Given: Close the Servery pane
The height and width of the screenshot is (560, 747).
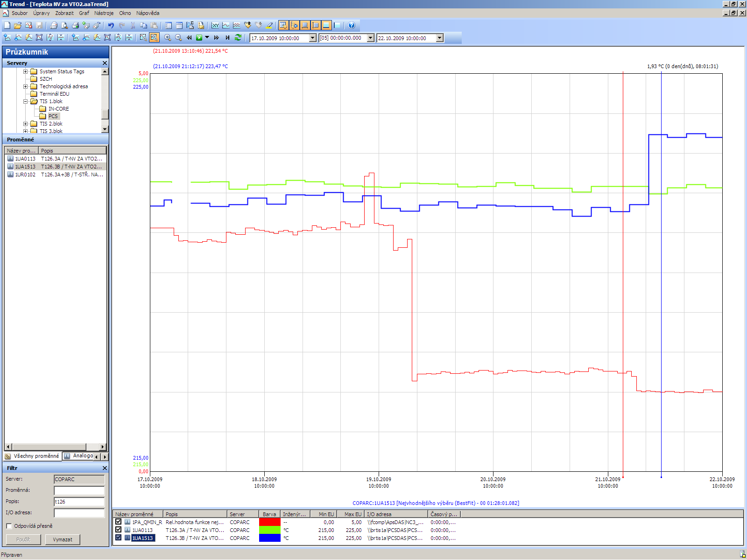Looking at the screenshot, I should pos(105,63).
